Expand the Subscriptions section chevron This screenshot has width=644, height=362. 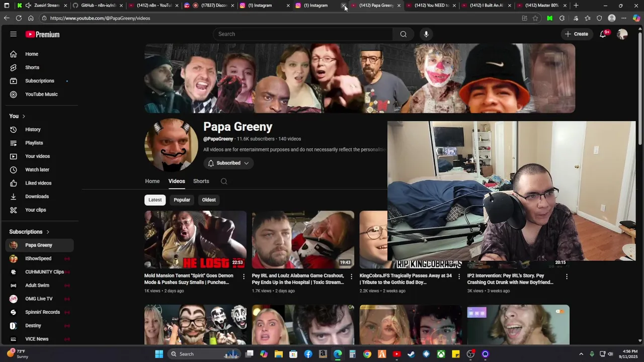point(48,232)
